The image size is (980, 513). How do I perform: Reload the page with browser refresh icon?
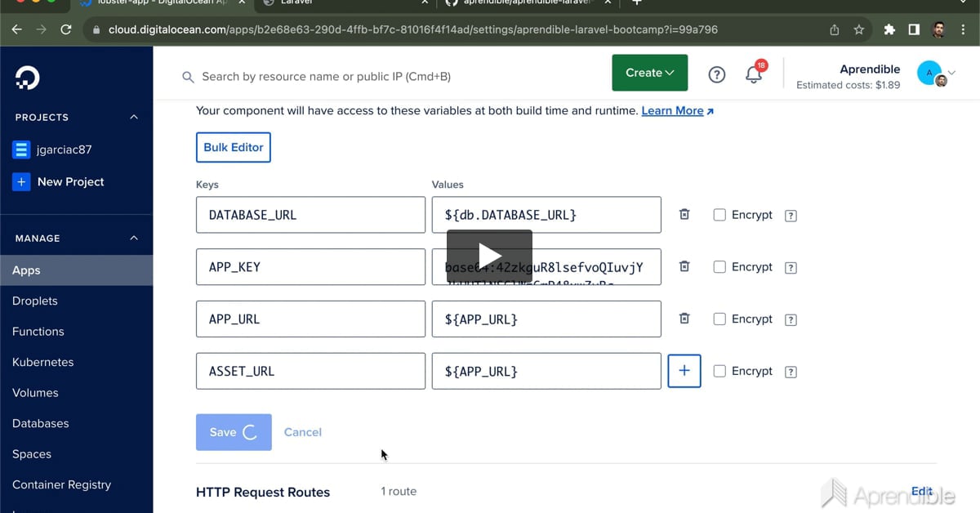coord(66,29)
